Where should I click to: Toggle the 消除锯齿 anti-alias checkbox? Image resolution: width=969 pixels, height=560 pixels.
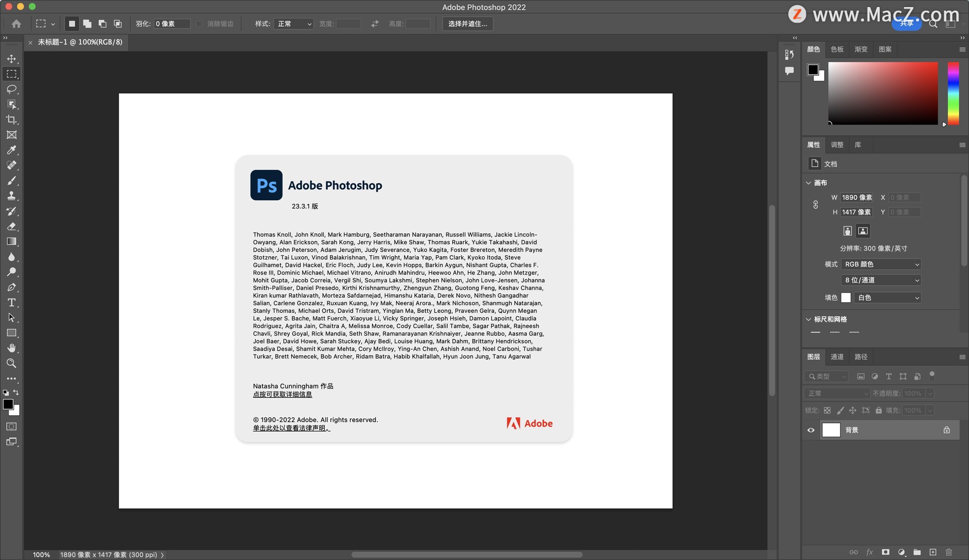coord(199,24)
